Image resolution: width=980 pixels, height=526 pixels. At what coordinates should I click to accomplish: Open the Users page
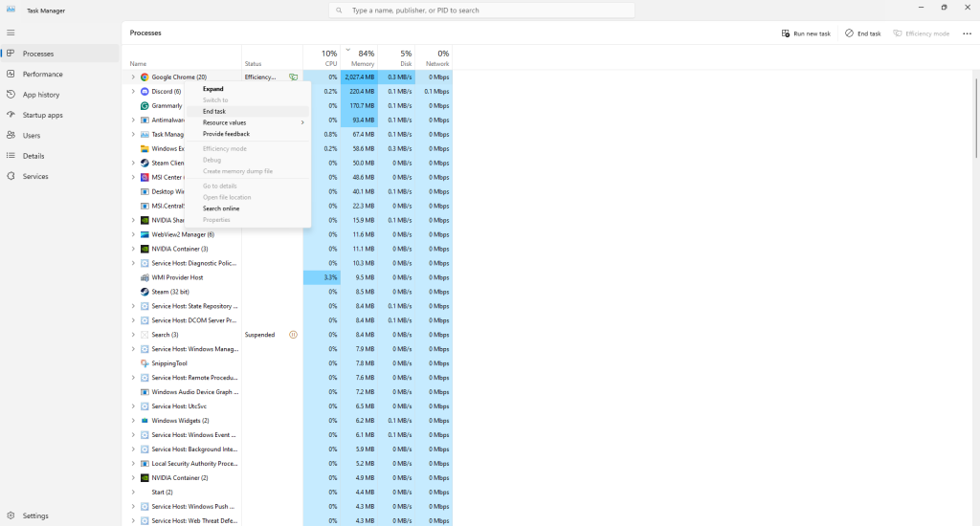point(32,136)
